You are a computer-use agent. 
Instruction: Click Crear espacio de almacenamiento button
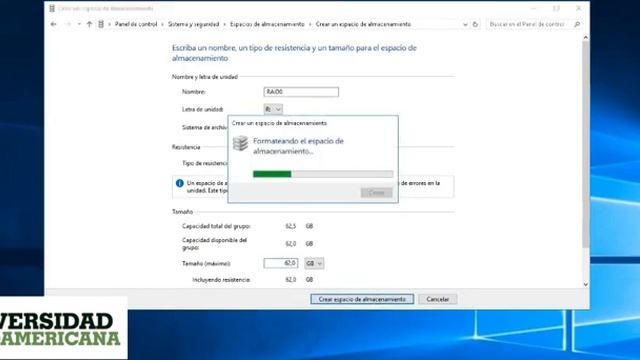362,299
